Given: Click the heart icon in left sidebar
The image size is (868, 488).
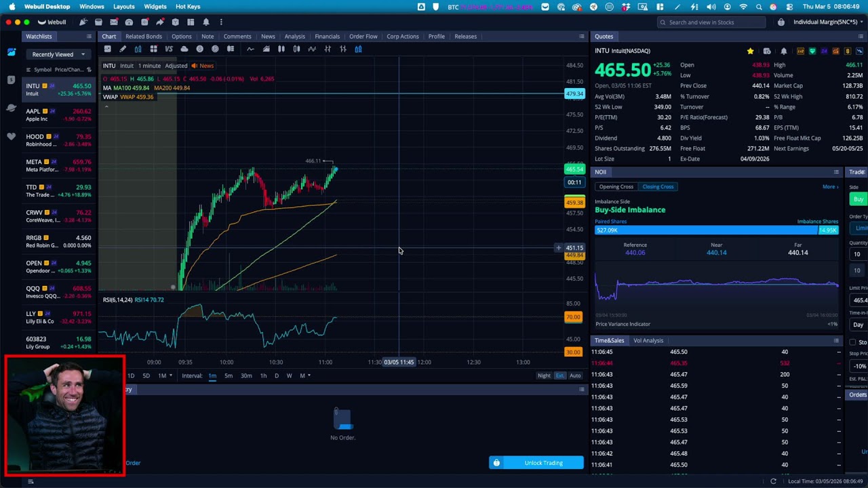Looking at the screenshot, I should click(12, 136).
